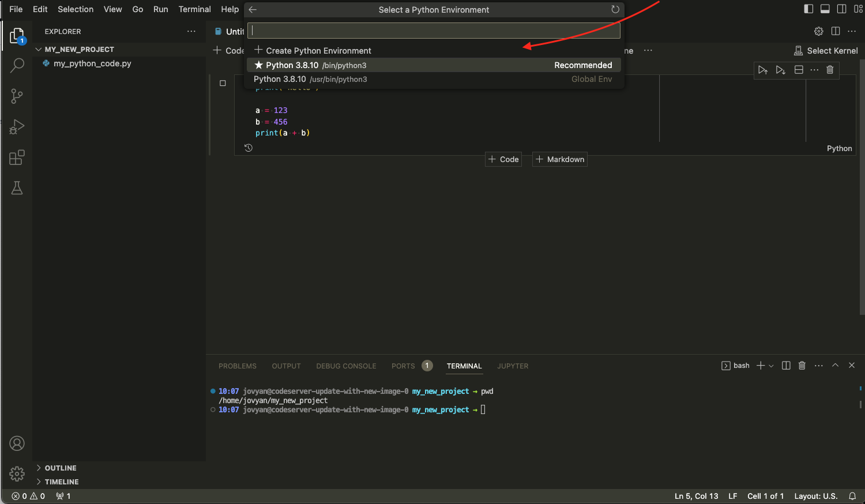Toggle the bottom panel visibility
865x504 pixels.
coord(825,9)
